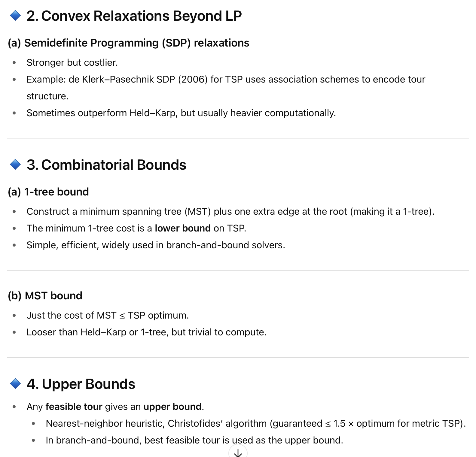Click the scroll-to-bottom arrow button
This screenshot has height=457, width=476.
tap(238, 452)
